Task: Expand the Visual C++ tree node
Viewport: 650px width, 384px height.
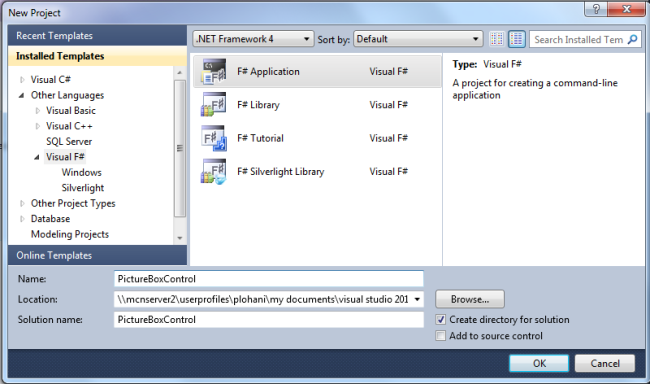Action: click(x=38, y=126)
